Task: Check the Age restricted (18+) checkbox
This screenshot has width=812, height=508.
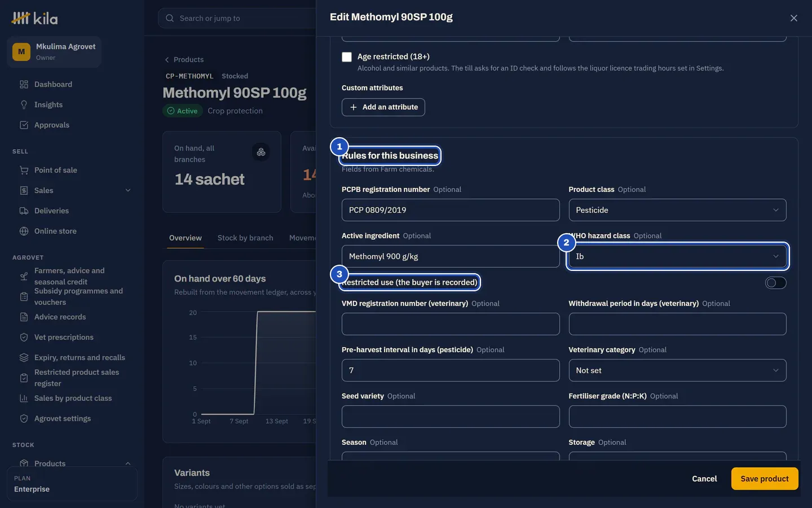Action: pyautogui.click(x=347, y=57)
